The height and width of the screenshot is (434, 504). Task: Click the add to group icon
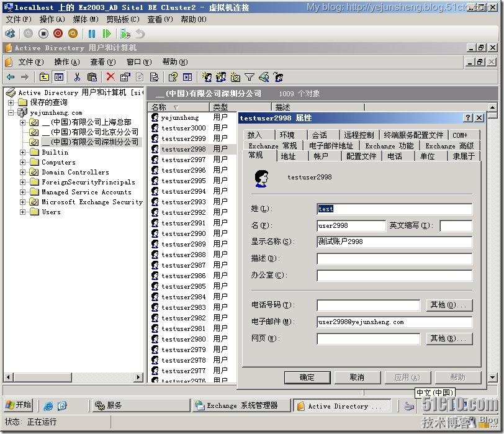[x=278, y=77]
